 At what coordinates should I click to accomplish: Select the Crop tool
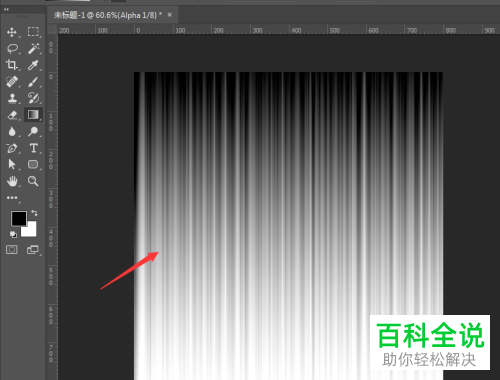[x=12, y=65]
